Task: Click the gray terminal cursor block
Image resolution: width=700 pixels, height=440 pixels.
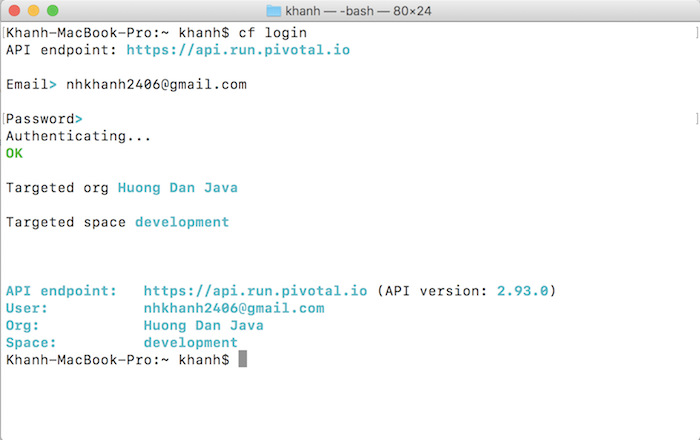Action: pyautogui.click(x=242, y=359)
